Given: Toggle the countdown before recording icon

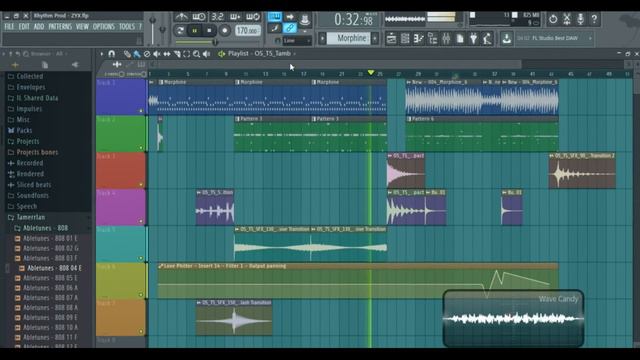Looking at the screenshot, I should [218, 17].
